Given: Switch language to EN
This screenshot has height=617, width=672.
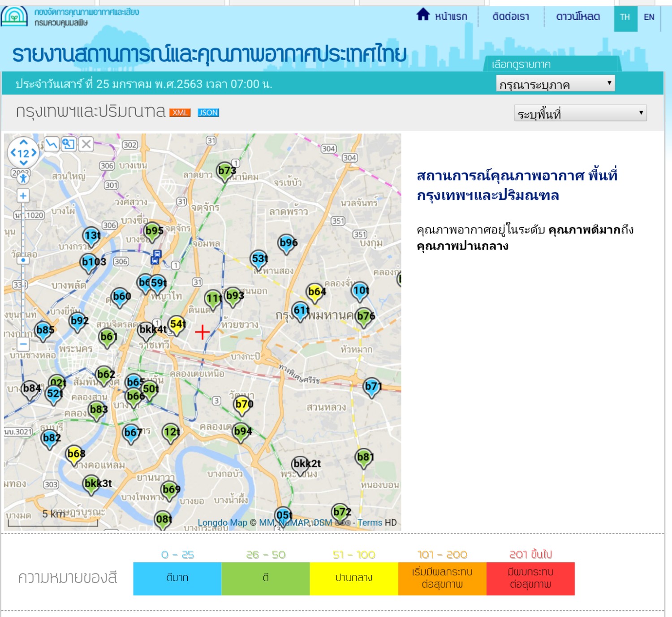Looking at the screenshot, I should (649, 17).
